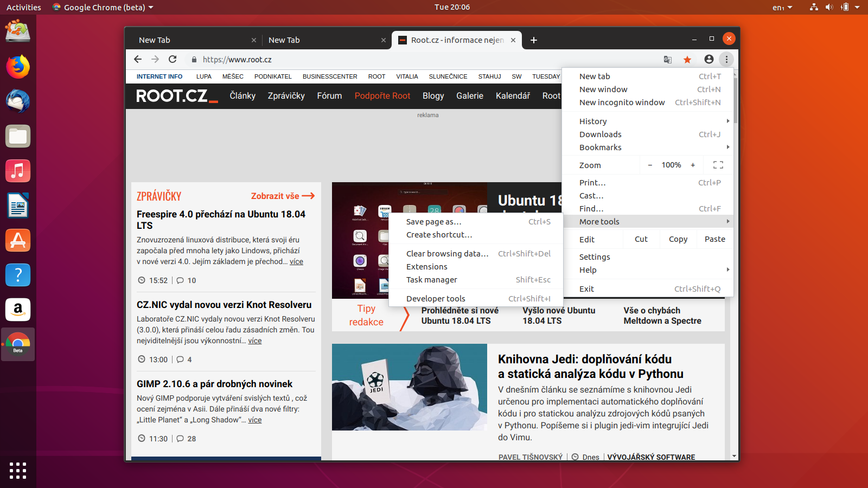Click inside the address bar
This screenshot has height=488, width=868.
coord(325,60)
